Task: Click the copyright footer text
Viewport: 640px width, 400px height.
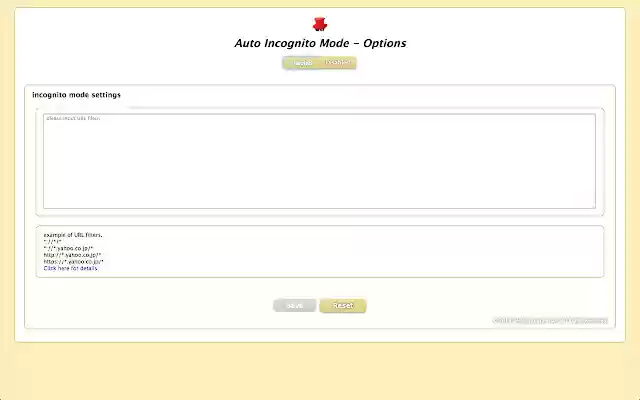Action: (x=550, y=321)
